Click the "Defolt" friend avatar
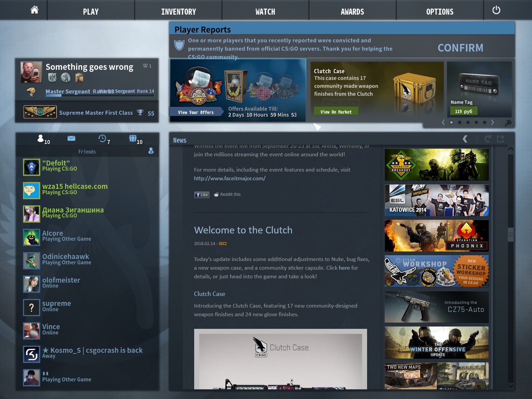This screenshot has width=532, height=399. tap(32, 167)
